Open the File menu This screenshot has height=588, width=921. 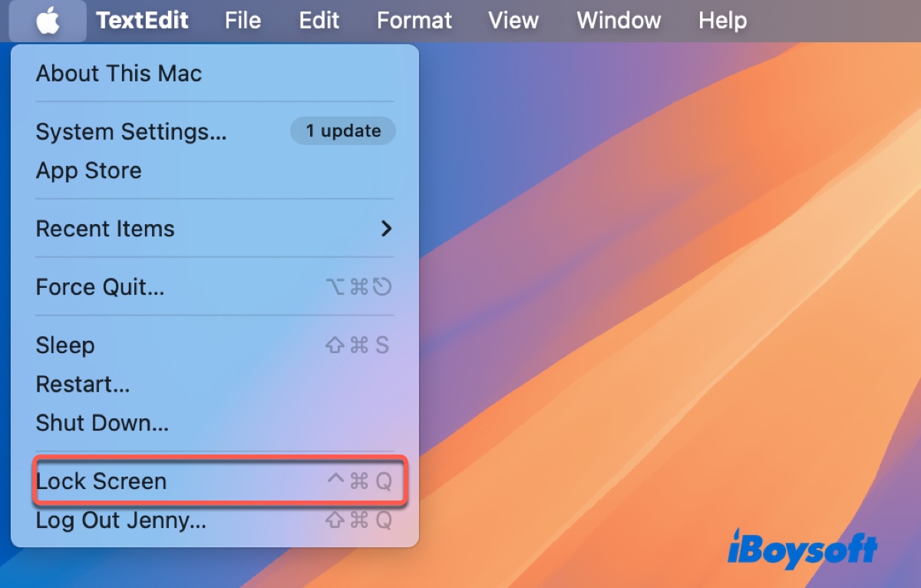click(243, 21)
